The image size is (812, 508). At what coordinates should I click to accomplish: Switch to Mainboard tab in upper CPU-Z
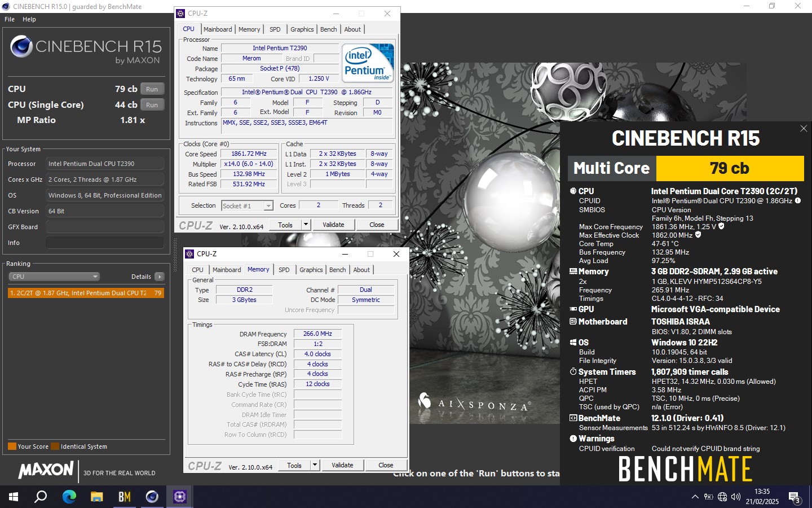(218, 29)
